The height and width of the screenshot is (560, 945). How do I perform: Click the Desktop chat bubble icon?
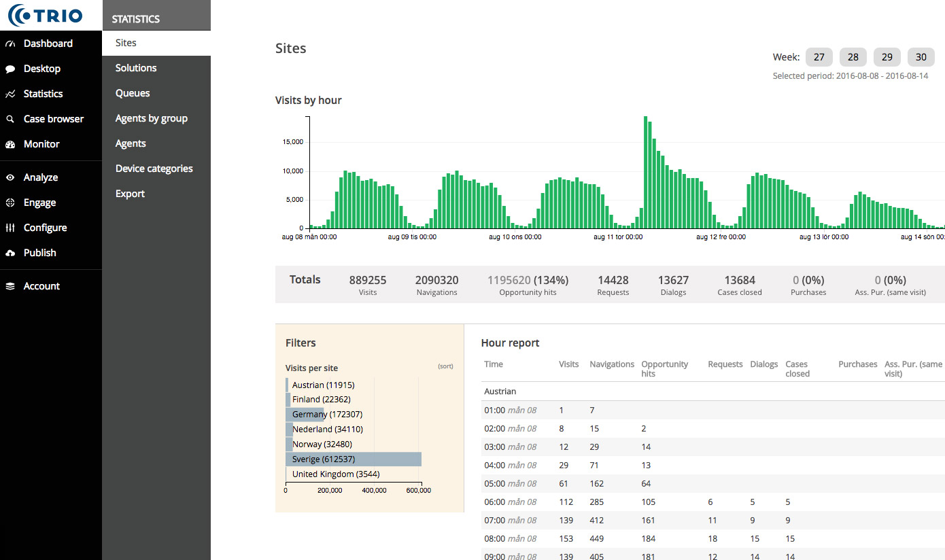[10, 69]
